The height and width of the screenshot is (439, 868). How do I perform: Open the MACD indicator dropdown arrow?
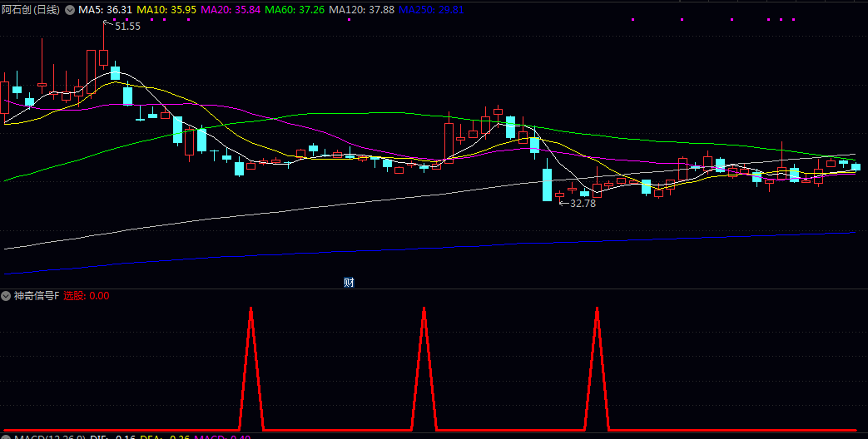click(7, 438)
